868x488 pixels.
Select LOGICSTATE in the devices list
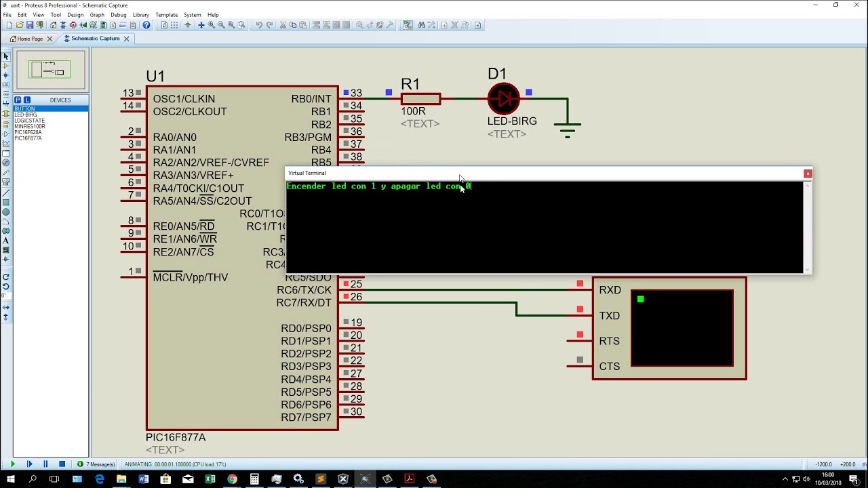pyautogui.click(x=51, y=121)
